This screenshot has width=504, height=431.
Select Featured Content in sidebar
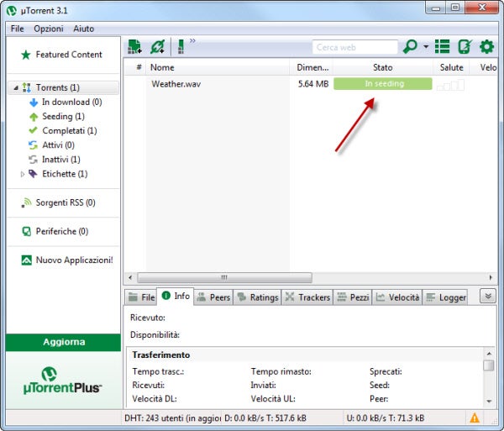click(x=69, y=55)
